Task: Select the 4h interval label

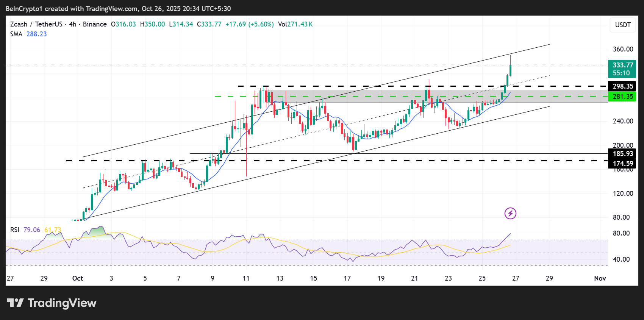Action: 72,24
